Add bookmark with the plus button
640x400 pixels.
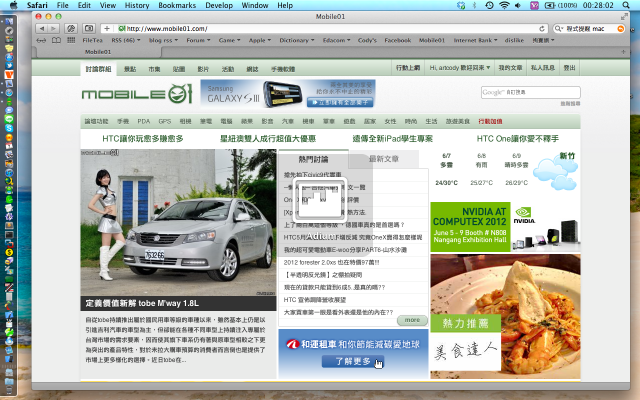[107, 29]
